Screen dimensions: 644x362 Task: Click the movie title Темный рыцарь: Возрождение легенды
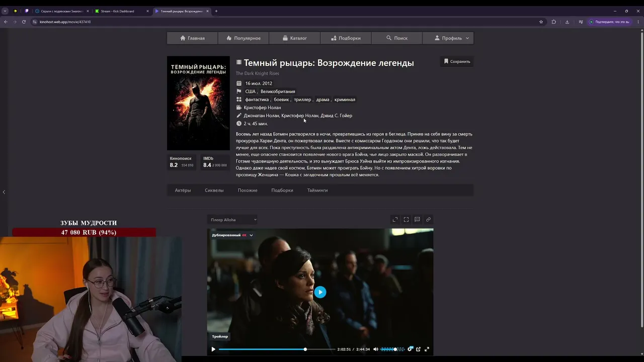tap(329, 63)
